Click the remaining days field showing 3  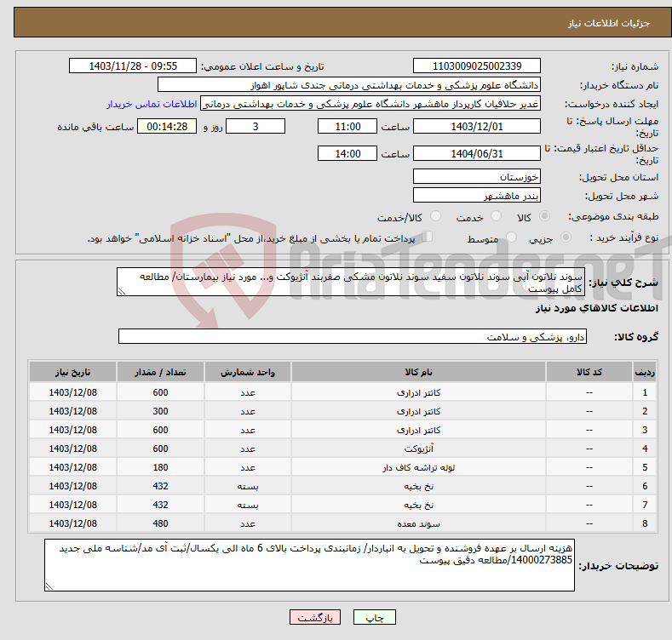click(256, 126)
